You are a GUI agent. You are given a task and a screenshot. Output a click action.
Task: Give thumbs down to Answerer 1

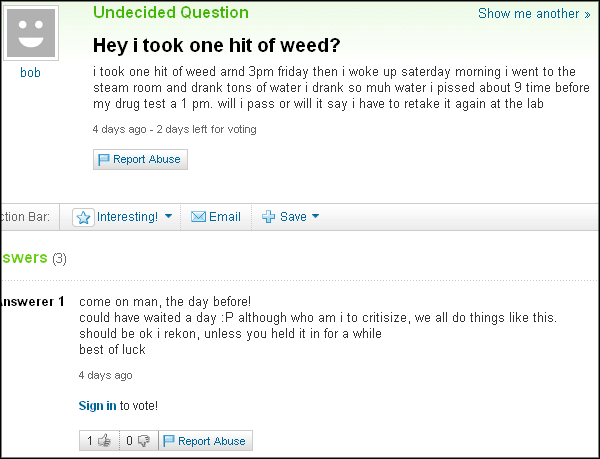(x=139, y=441)
